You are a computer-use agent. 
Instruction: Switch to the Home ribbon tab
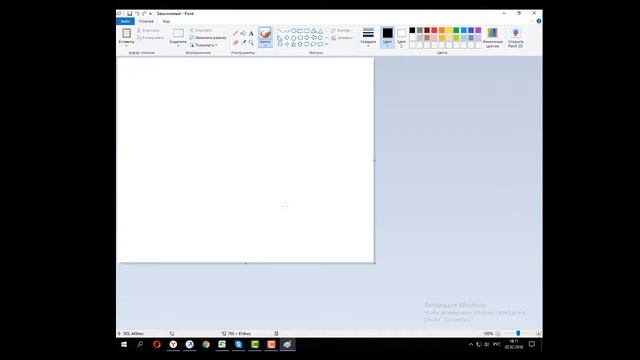[x=146, y=21]
